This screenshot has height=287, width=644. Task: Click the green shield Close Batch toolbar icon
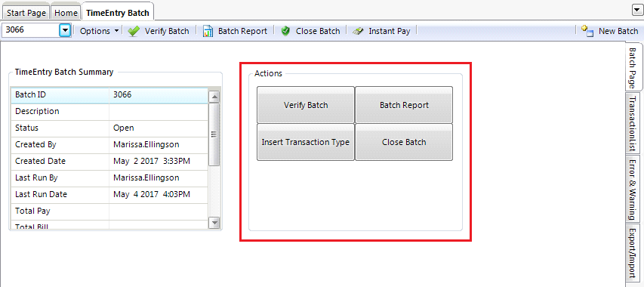click(286, 31)
